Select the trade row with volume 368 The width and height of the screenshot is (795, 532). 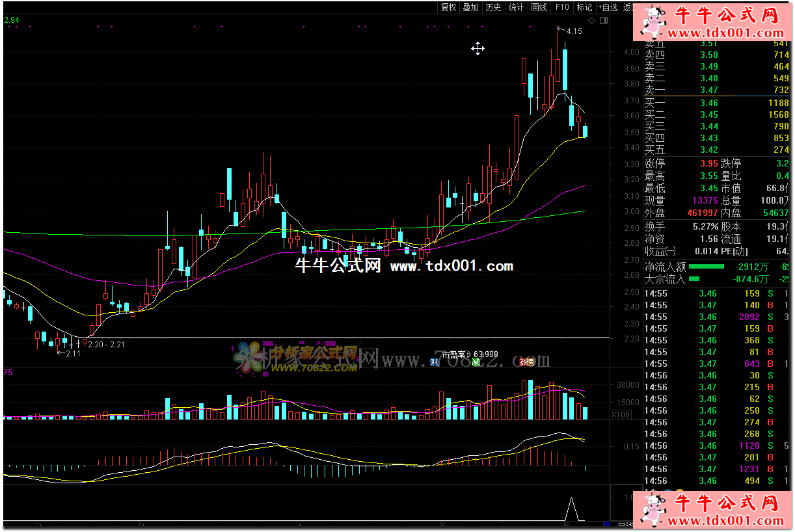coord(716,340)
